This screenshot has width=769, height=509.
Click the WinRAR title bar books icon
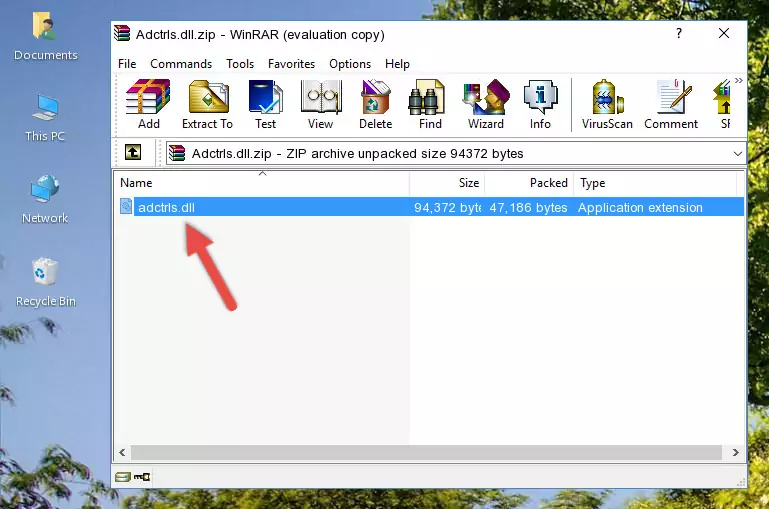[122, 33]
